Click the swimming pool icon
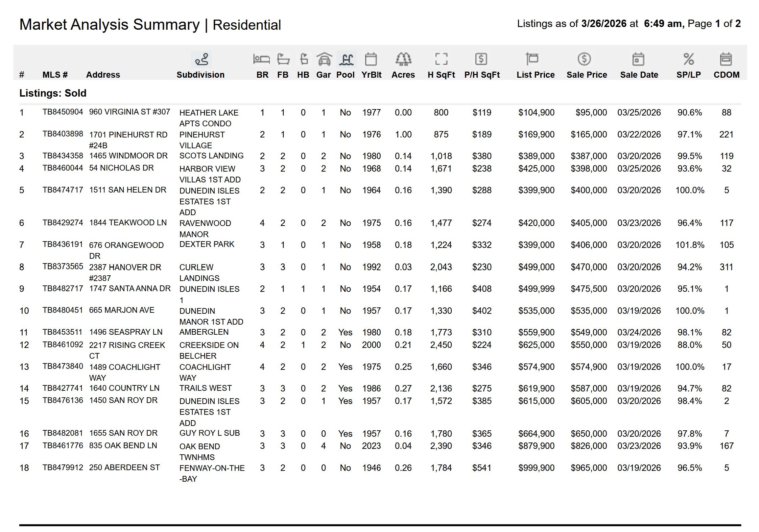Image resolution: width=759 pixels, height=532 pixels. click(347, 59)
